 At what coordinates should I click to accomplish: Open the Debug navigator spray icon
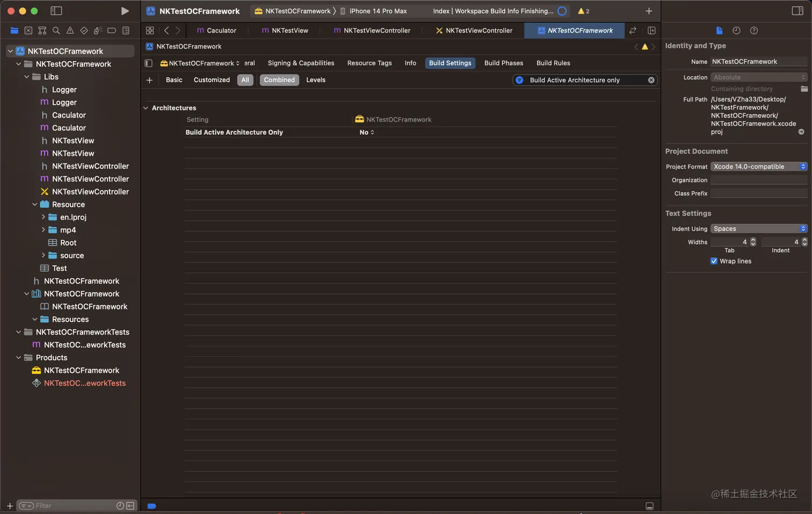click(x=98, y=31)
